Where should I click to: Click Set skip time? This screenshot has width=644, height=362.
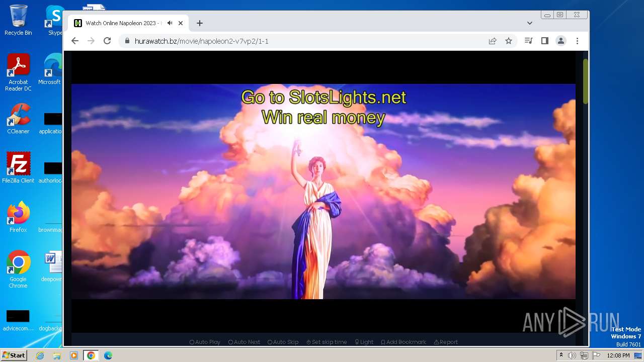coord(327,342)
